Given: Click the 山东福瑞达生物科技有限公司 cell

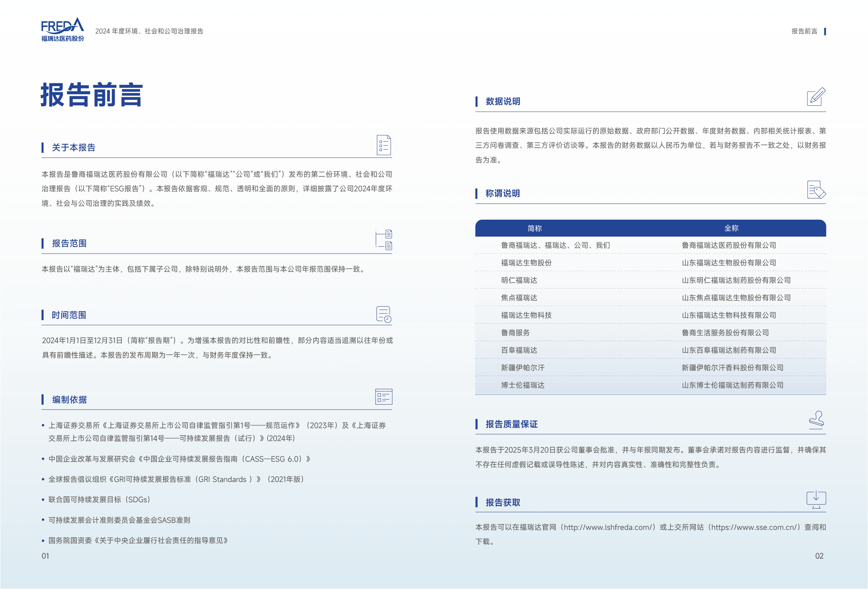Looking at the screenshot, I should [729, 315].
